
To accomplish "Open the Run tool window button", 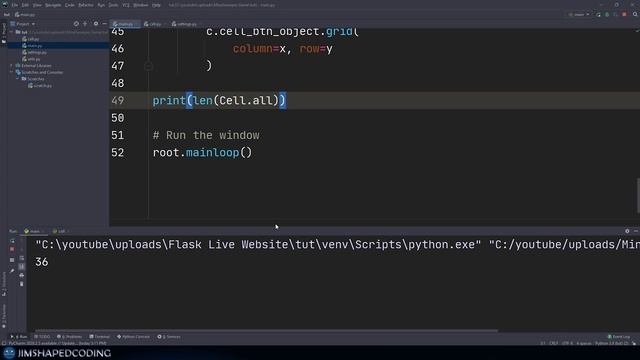I will coord(19,337).
